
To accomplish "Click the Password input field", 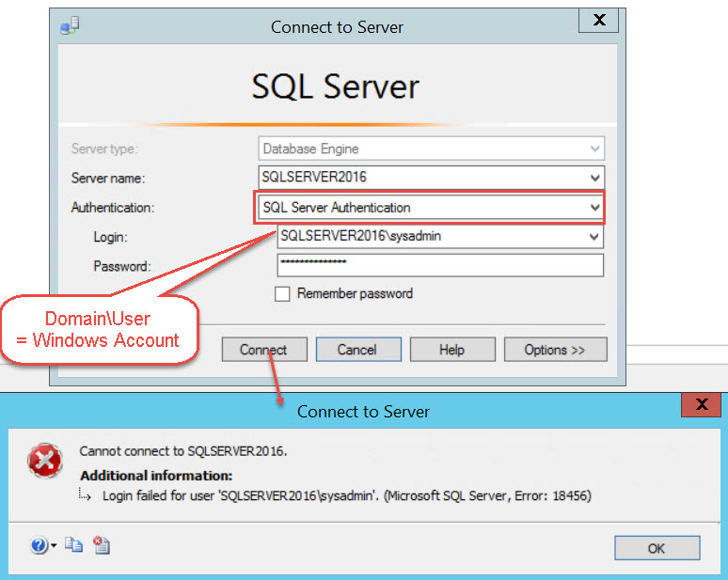I will (440, 265).
